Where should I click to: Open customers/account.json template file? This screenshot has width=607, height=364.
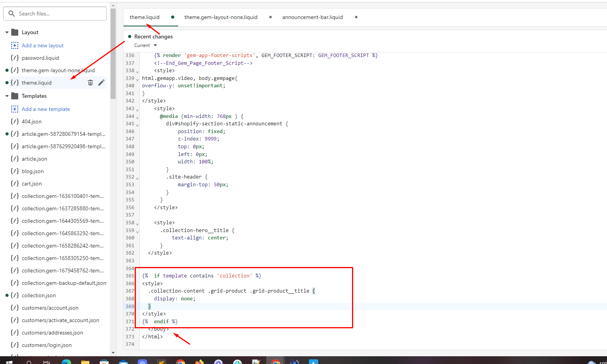tap(50, 308)
